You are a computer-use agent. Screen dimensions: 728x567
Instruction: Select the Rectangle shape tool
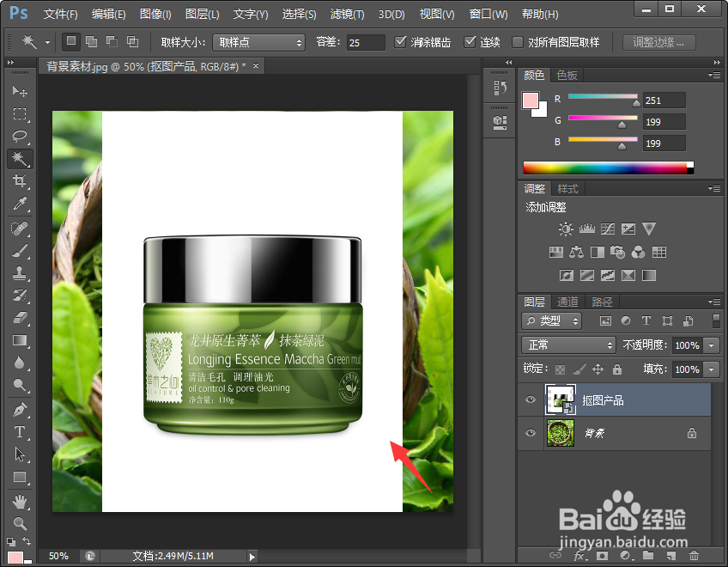click(20, 477)
